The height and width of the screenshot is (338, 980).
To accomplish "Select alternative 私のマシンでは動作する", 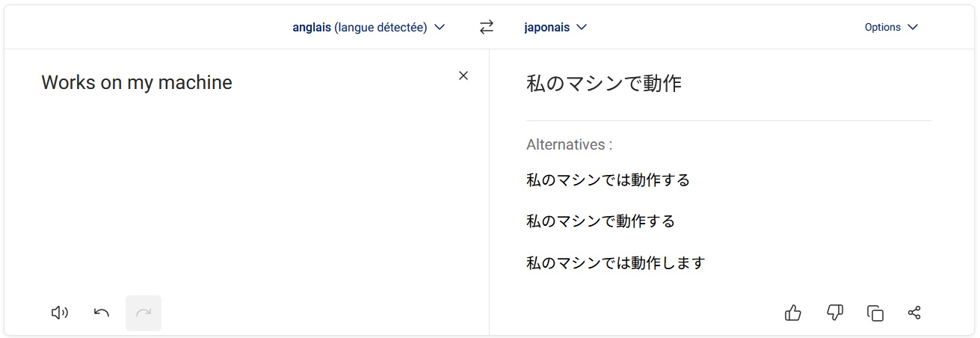I will (608, 180).
